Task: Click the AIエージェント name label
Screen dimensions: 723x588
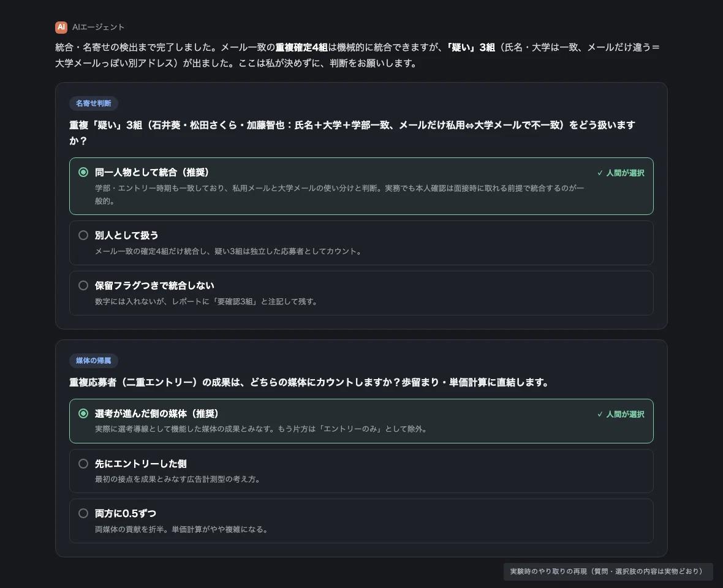Action: tap(98, 27)
